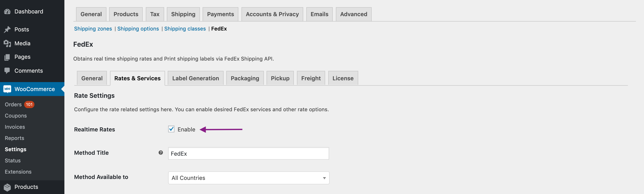Go to the Shipping zones link
Screen dimensions: 644x194
[x=93, y=29]
